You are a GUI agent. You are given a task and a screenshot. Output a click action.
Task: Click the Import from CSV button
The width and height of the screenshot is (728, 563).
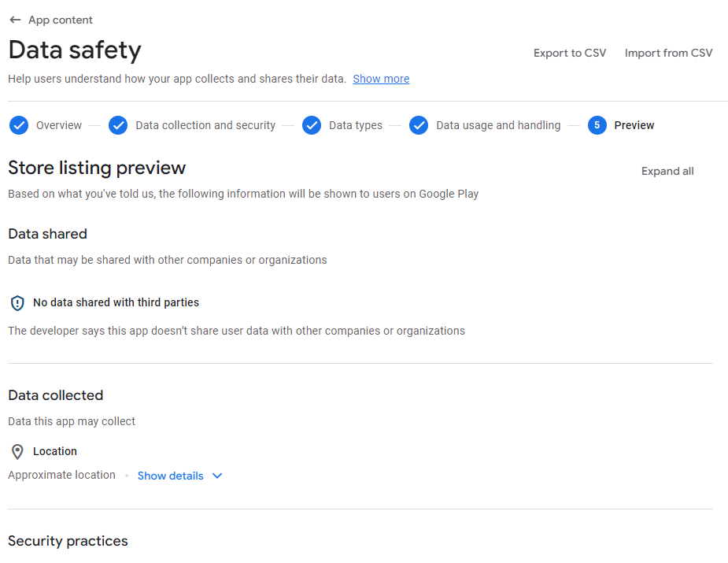coord(668,53)
